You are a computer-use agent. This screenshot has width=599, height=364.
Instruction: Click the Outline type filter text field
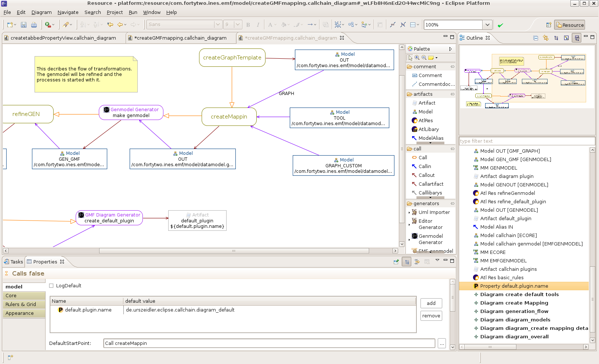point(527,141)
